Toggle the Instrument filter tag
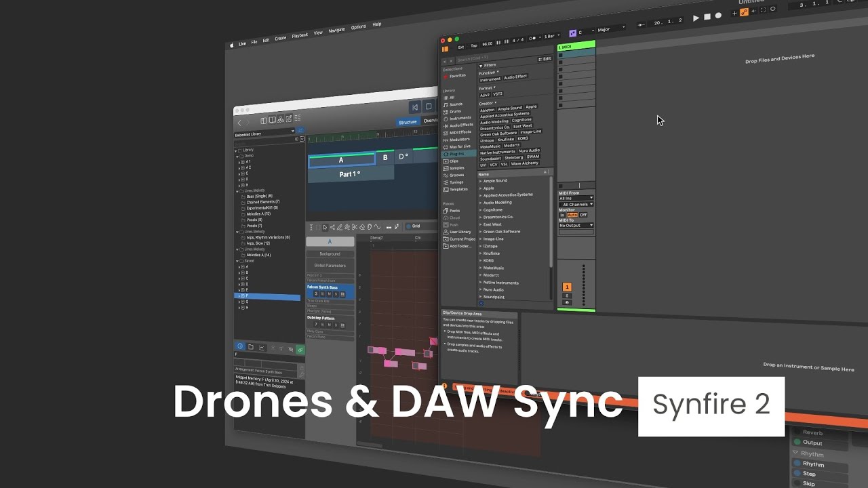Image resolution: width=868 pixels, height=488 pixels. (x=490, y=79)
